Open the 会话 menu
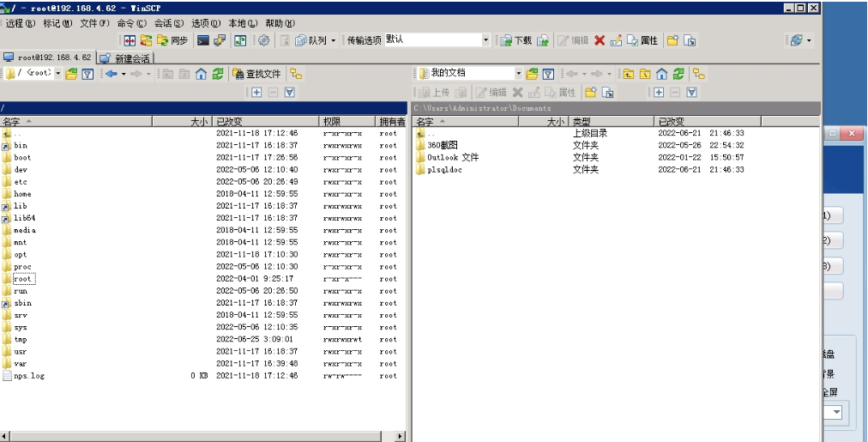 (169, 23)
